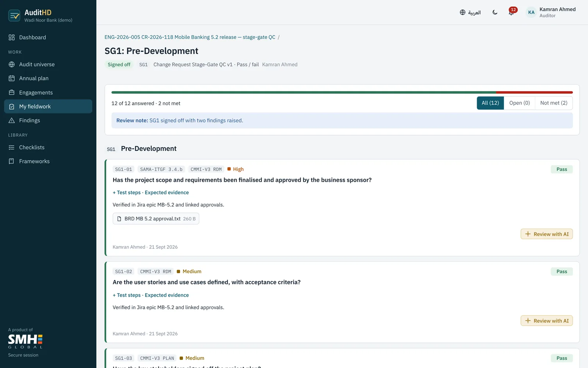The height and width of the screenshot is (368, 588).
Task: Expand Test steps for SG1-01
Action: click(x=127, y=192)
